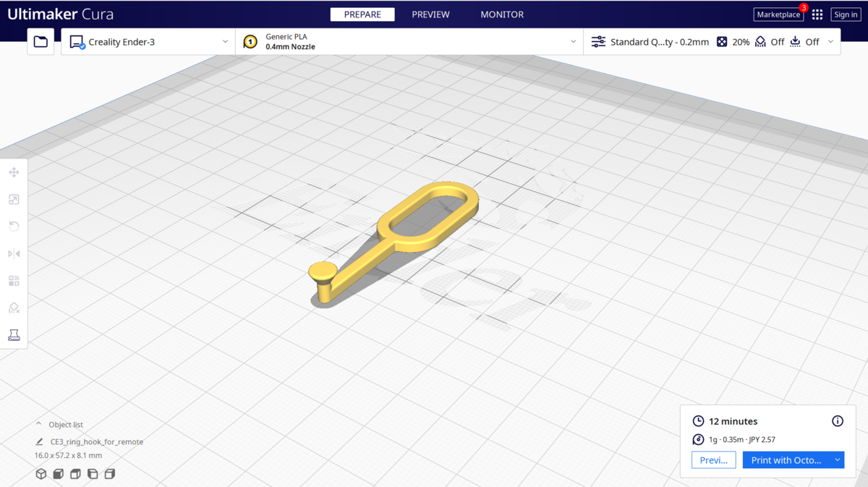868x487 pixels.
Task: Click the 0.4mm Nozzle label
Action: coord(290,47)
